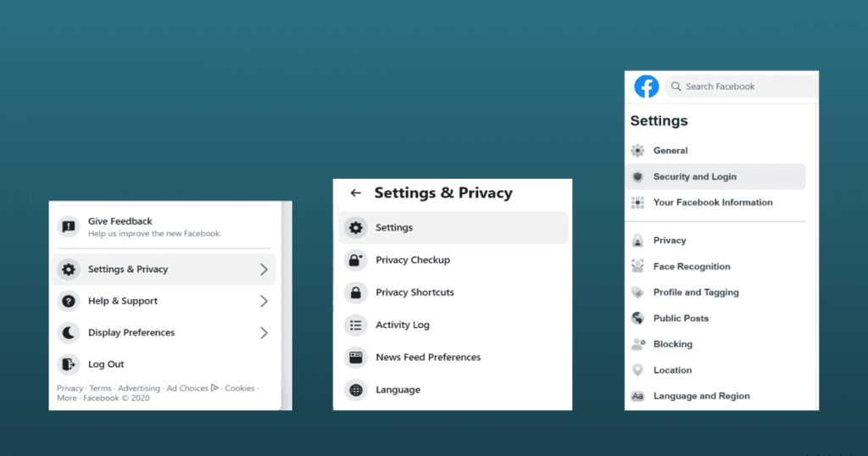
Task: Click the gear icon beside Settings & Privacy
Action: (x=69, y=269)
